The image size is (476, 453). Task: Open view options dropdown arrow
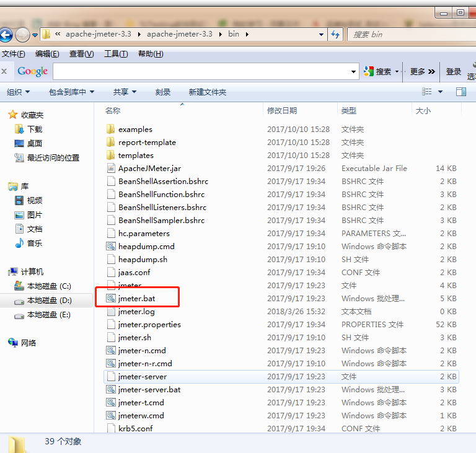[440, 92]
